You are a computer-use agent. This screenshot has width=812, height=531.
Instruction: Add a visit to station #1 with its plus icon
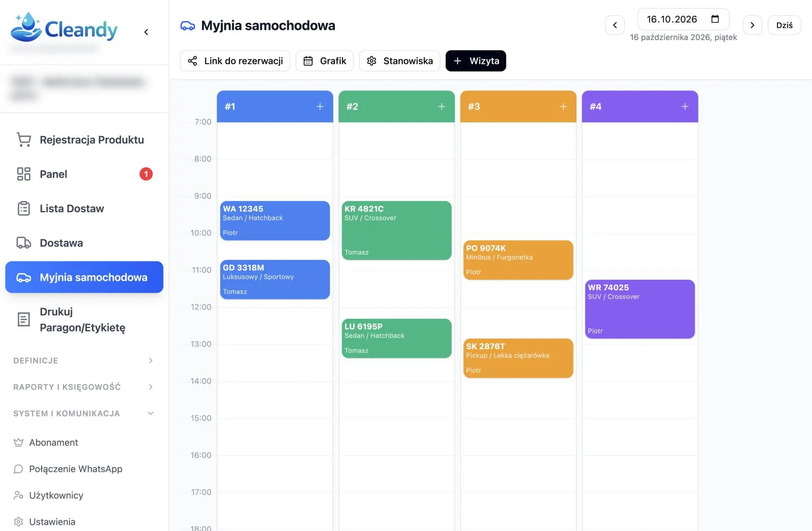coord(320,107)
